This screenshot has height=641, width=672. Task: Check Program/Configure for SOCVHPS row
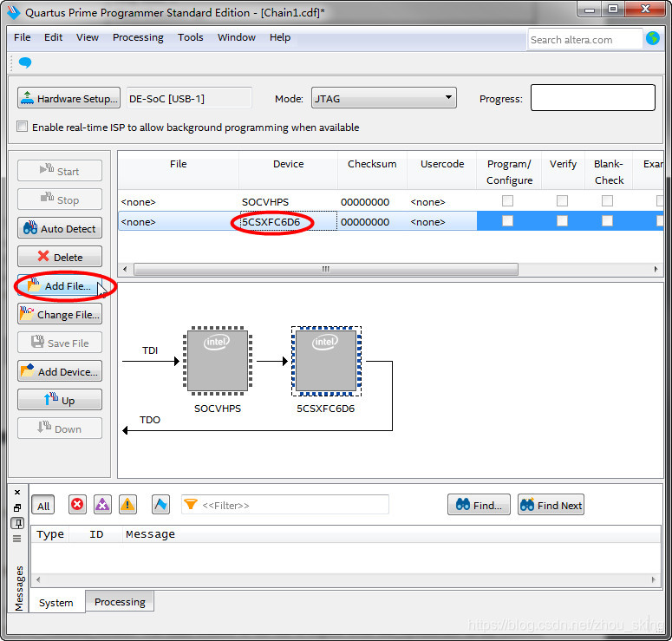[507, 200]
